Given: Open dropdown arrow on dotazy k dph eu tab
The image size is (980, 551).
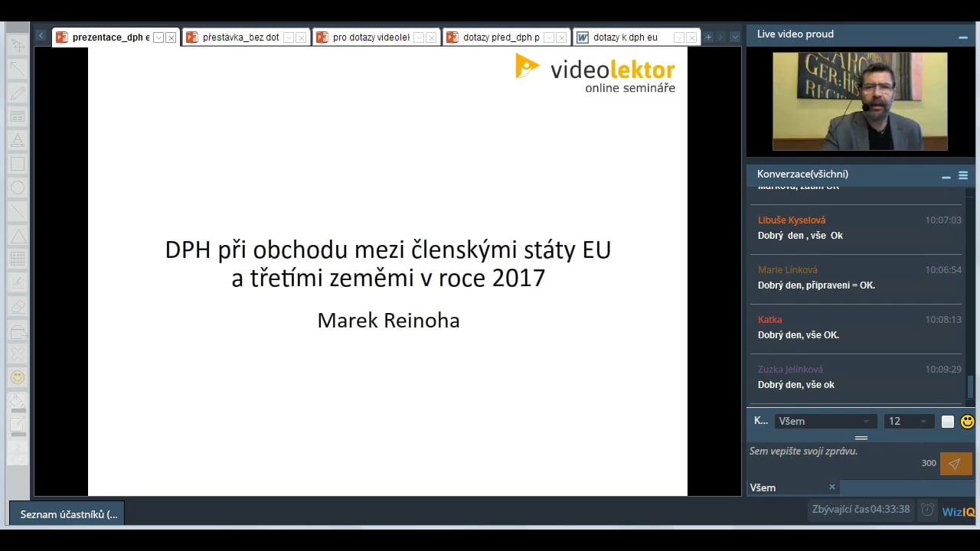Looking at the screenshot, I should [x=679, y=37].
